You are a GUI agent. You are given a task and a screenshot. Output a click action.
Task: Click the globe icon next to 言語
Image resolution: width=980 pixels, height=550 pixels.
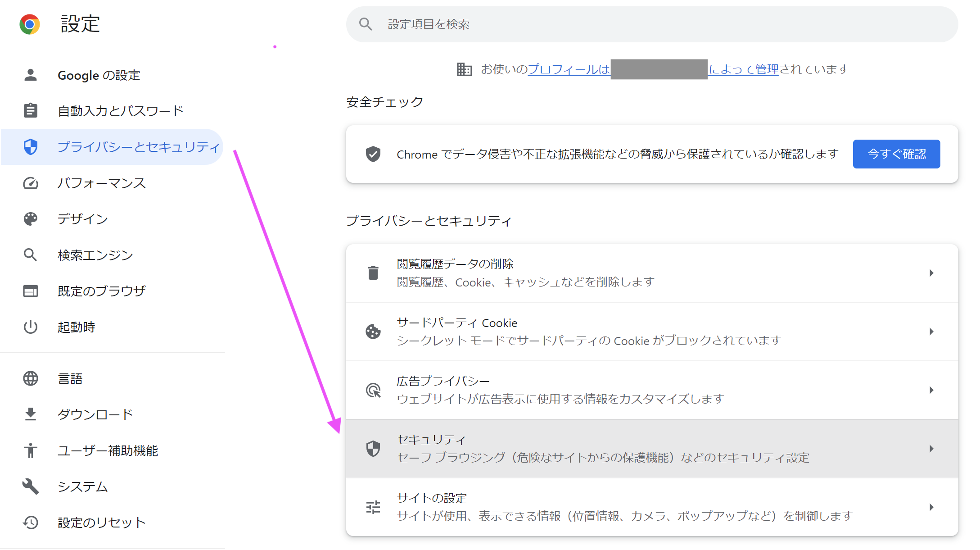coord(31,378)
